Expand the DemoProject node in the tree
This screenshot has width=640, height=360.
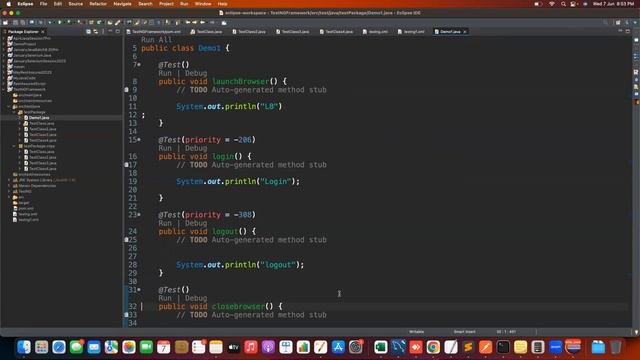[4, 44]
